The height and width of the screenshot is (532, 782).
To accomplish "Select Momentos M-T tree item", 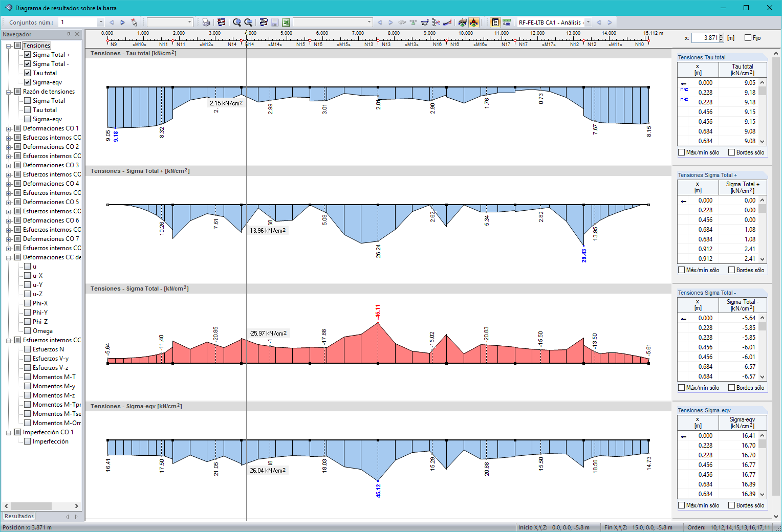I will (54, 377).
